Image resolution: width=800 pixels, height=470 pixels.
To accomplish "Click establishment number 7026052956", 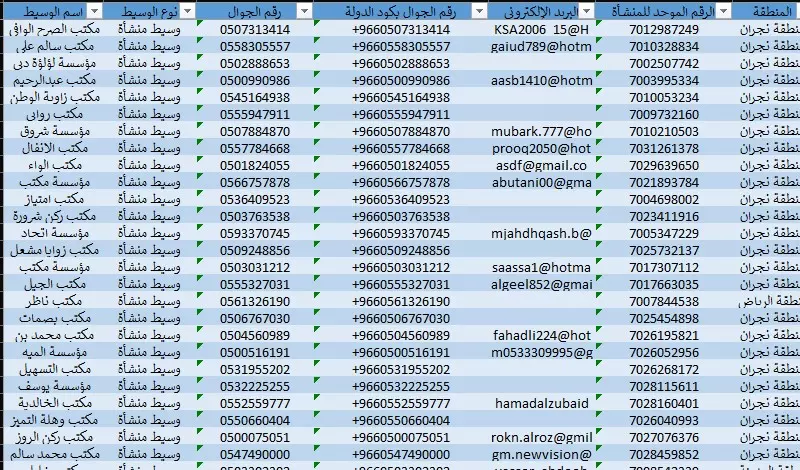I will (x=664, y=352).
